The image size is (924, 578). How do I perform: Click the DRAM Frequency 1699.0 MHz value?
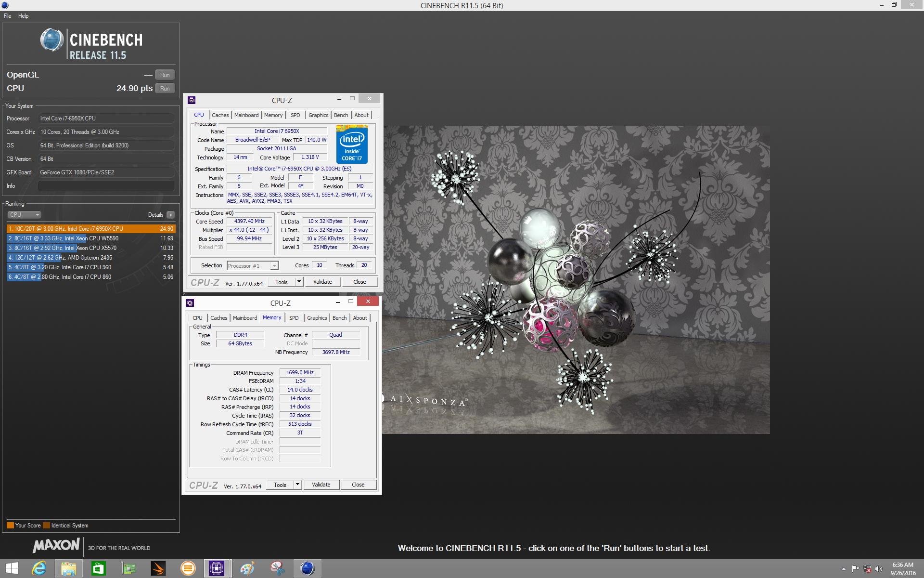coord(300,373)
